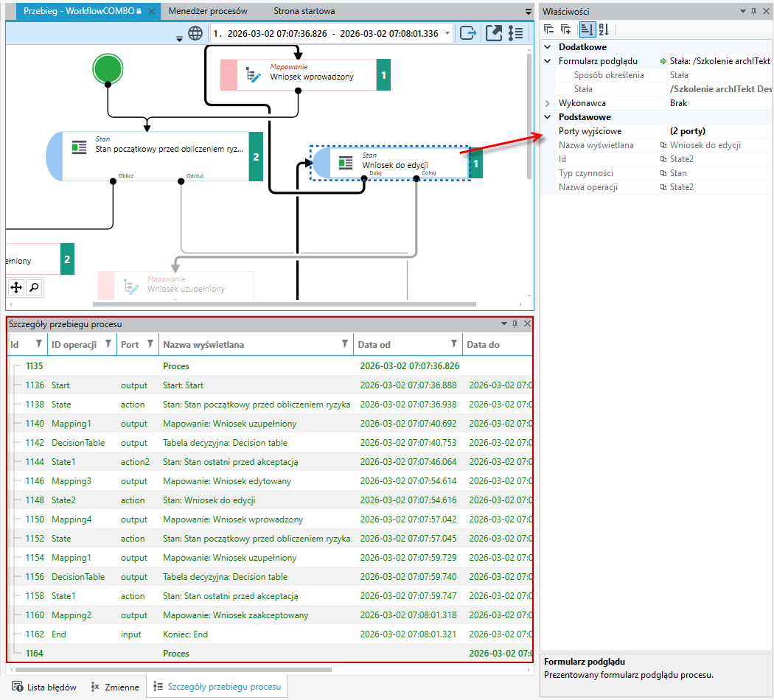Toggle alphabetical A-Z sorting of properties
This screenshot has height=700, width=774.
point(604,29)
